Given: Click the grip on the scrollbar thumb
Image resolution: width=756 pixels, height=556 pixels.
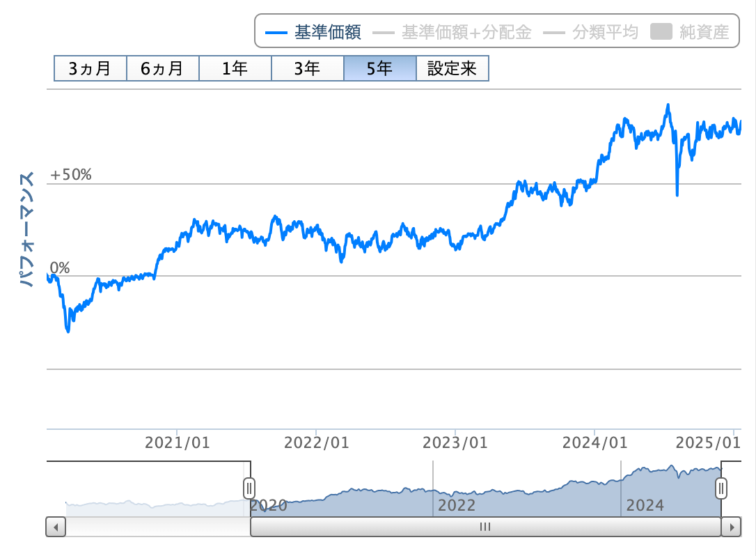Looking at the screenshot, I should [485, 527].
